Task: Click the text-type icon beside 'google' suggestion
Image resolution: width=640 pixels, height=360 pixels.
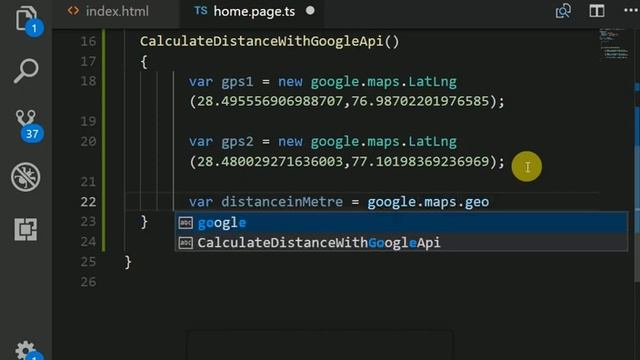Action: (x=186, y=222)
